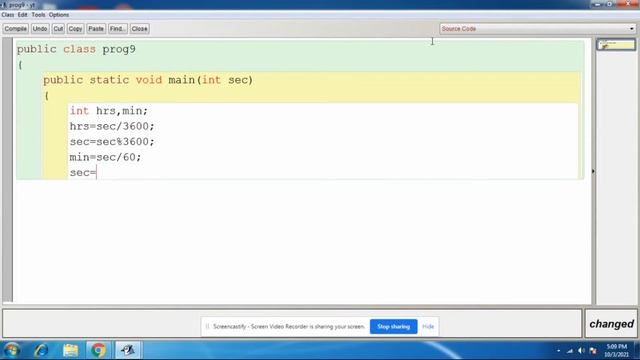640x360 pixels.
Task: Click the Find... button
Action: [x=118, y=29]
